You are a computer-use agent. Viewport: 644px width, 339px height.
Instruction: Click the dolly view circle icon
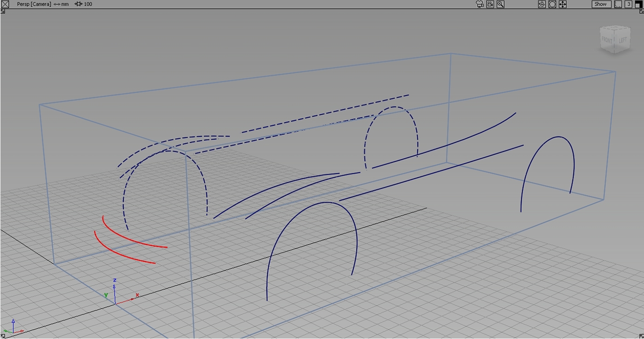[x=552, y=4]
